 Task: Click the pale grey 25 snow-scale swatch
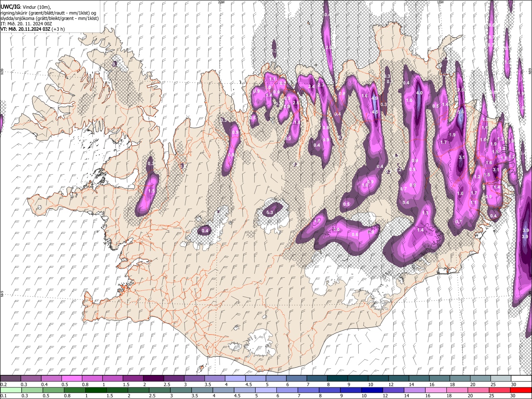500,378
